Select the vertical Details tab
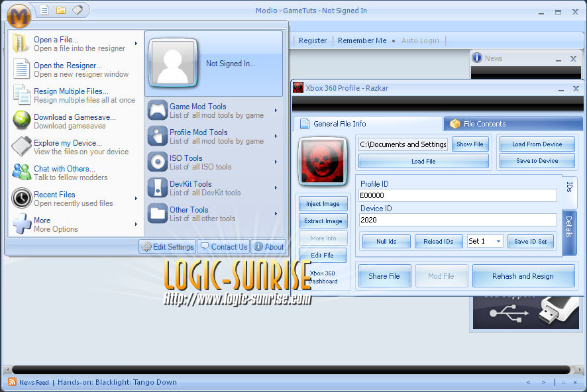The width and height of the screenshot is (587, 392). tap(569, 232)
